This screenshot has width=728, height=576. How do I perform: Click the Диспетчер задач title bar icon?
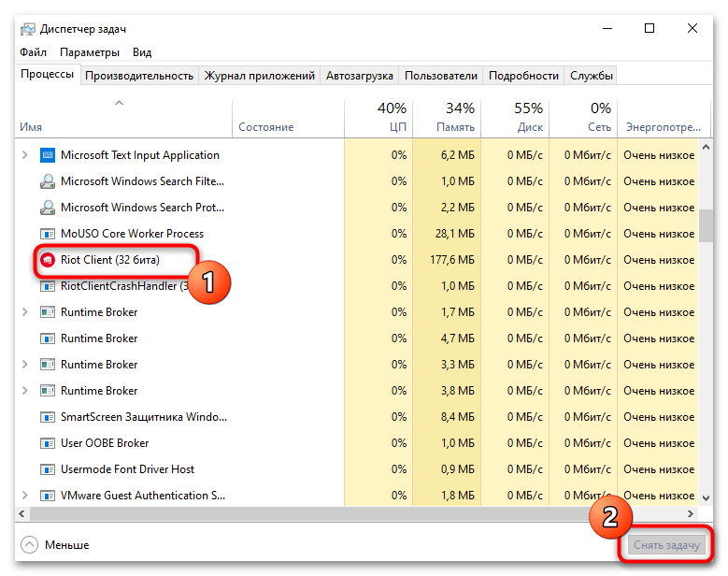28,29
